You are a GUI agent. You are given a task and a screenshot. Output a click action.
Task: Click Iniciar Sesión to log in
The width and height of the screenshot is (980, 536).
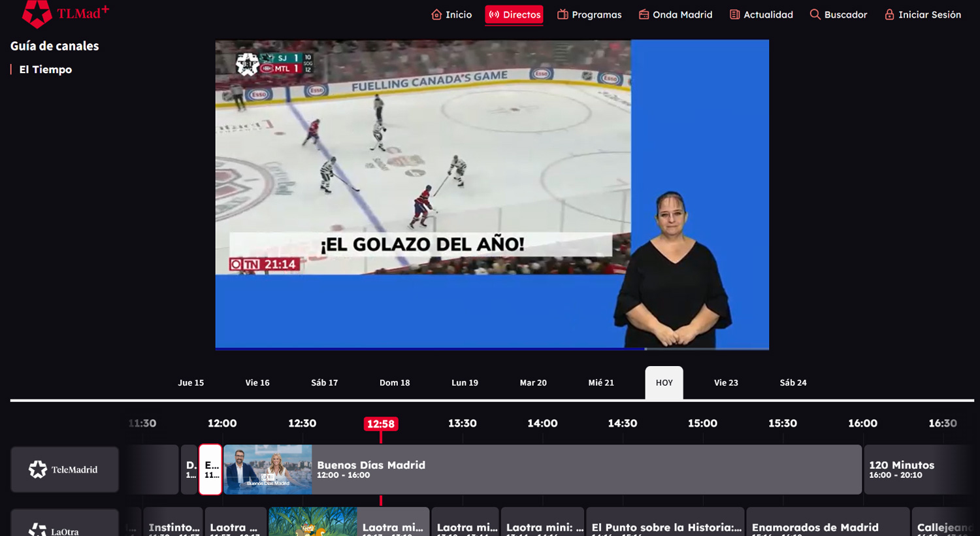coord(923,14)
